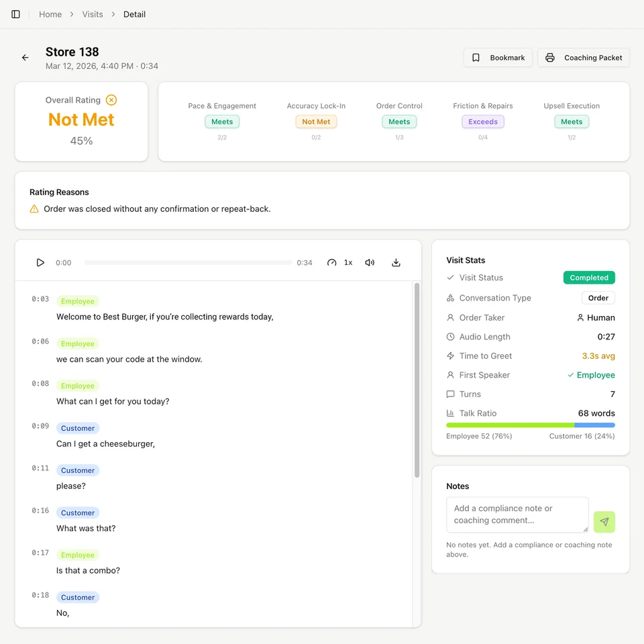This screenshot has width=644, height=644.
Task: Focus the compliance note text field
Action: point(517,515)
